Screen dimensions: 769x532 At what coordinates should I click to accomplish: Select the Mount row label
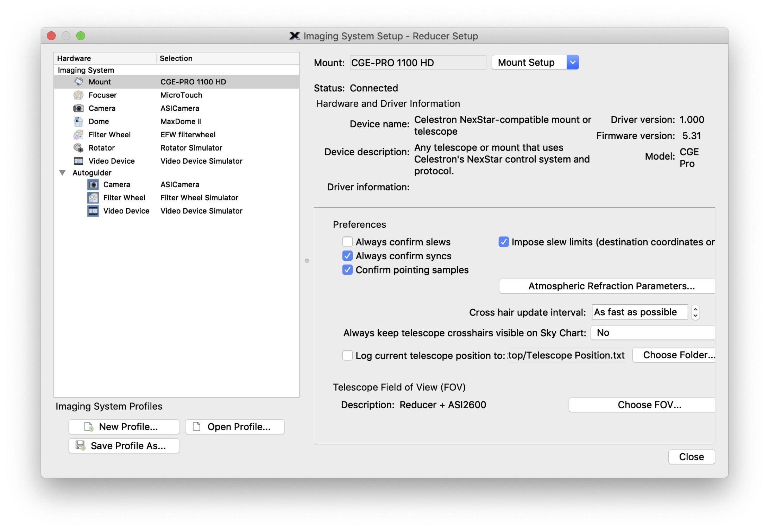100,82
